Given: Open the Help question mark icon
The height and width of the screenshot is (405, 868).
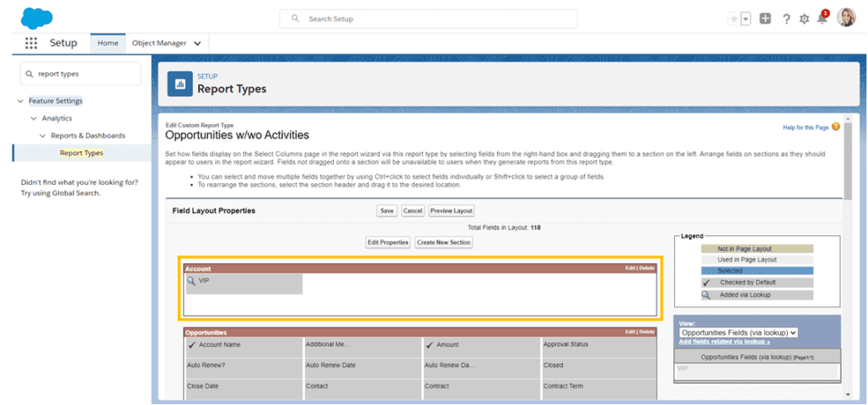Looking at the screenshot, I should click(785, 19).
